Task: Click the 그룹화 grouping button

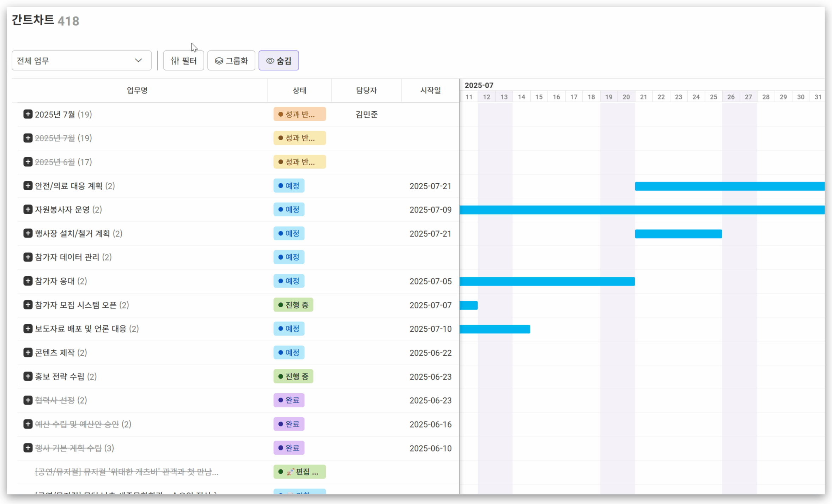Action: pyautogui.click(x=231, y=61)
